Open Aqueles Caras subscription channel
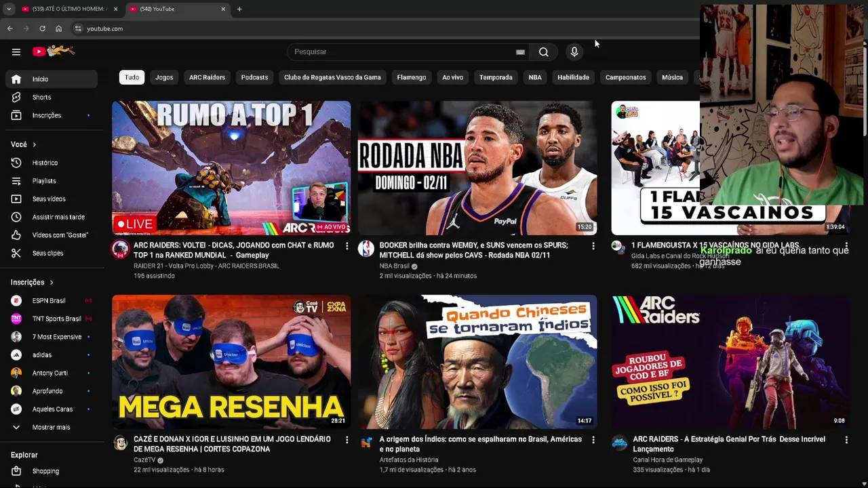 [52, 409]
